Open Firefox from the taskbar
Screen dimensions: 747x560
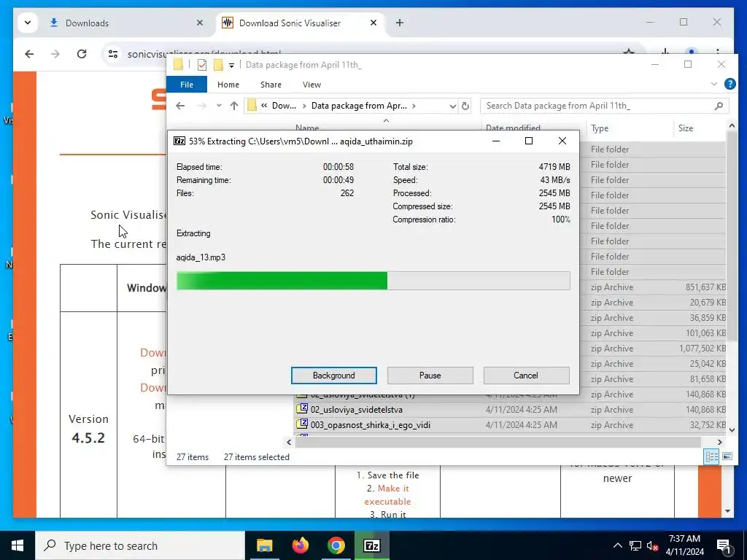coord(300,545)
